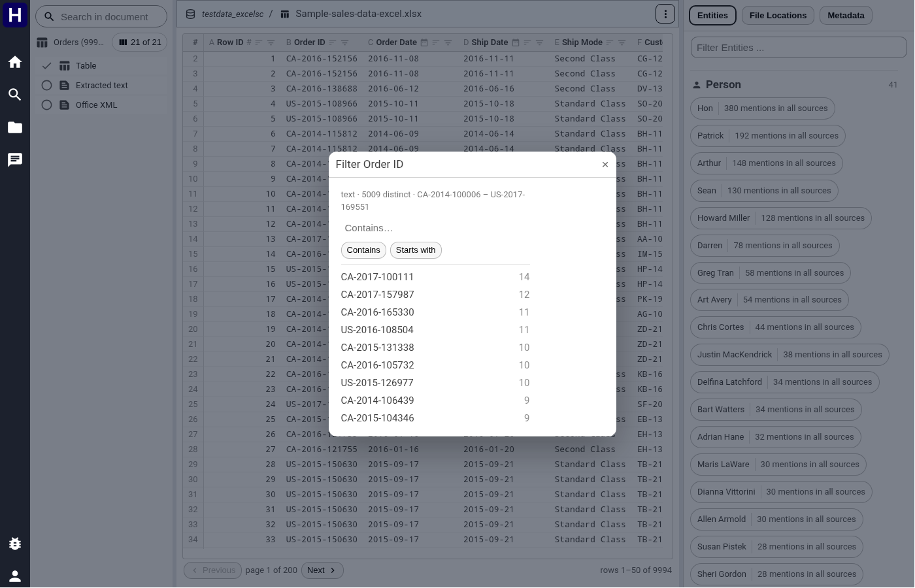Click the filter icon for Row ID column
Screen dimensions: 915x588
pos(271,42)
